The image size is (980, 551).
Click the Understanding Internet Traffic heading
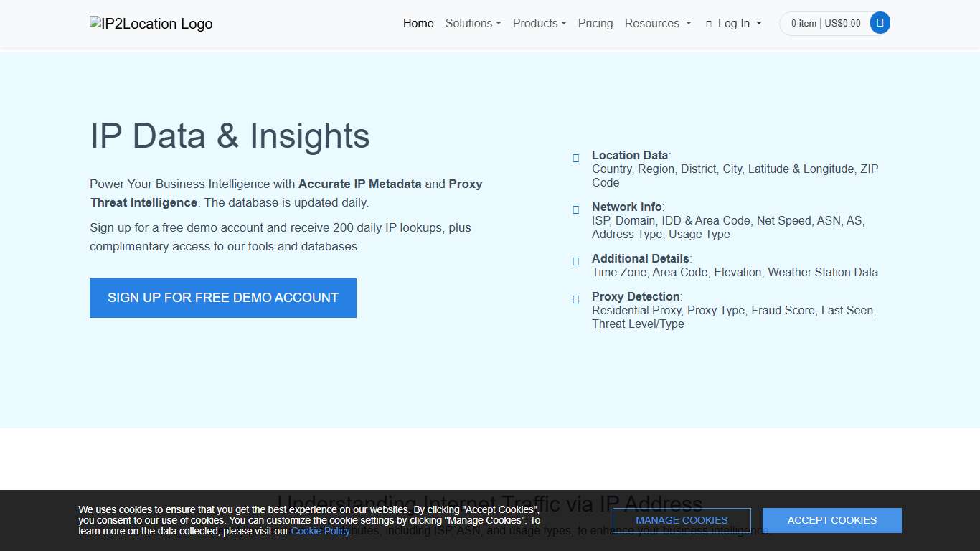(490, 504)
